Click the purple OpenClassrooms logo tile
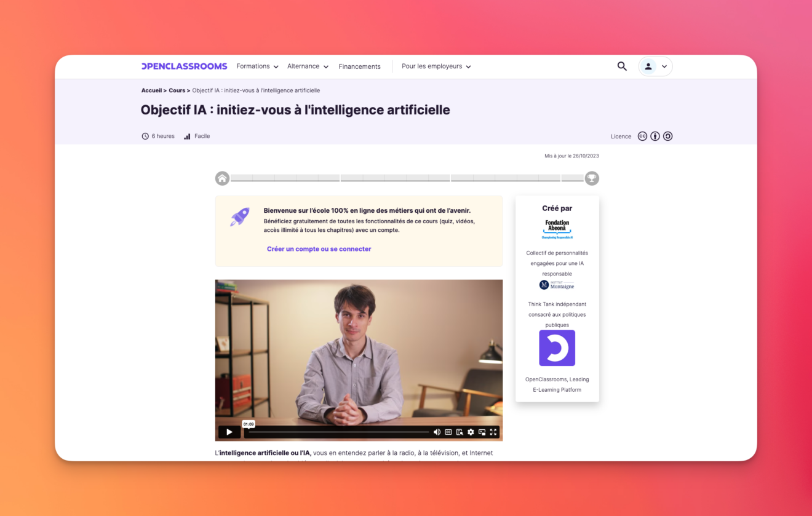 [557, 348]
